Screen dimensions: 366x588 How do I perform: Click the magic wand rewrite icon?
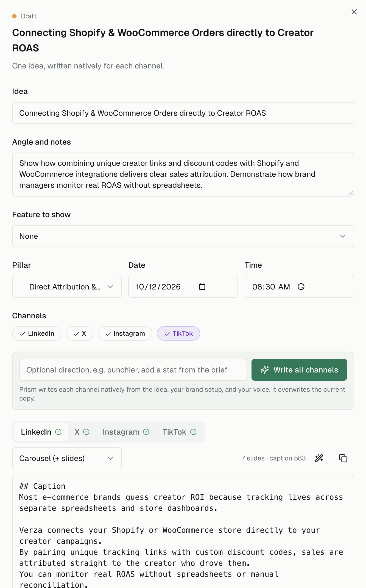(x=319, y=458)
